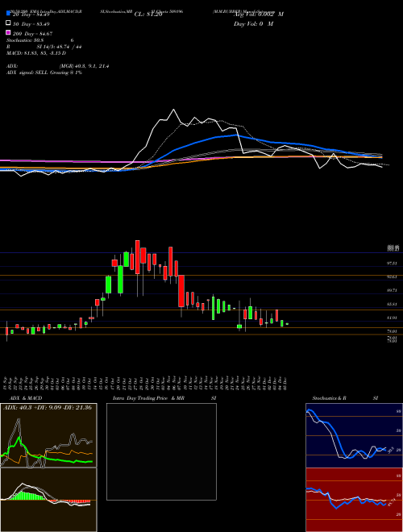
Task: Click the 89.71 price axis label
Action: coord(393,290)
